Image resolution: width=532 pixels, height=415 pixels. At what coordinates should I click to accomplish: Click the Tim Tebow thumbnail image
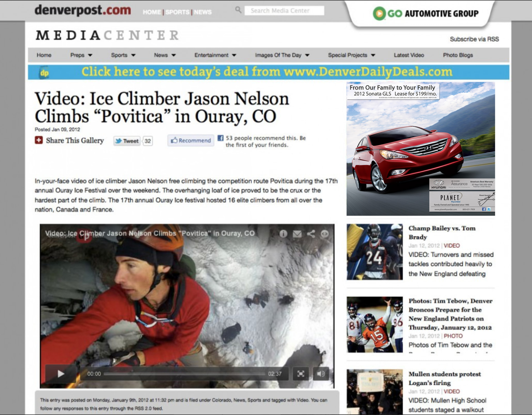375,325
